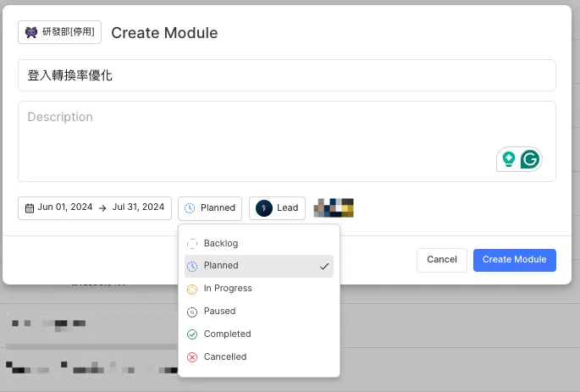
Task: Click the calendar icon beside Jun 01, 2024
Action: [30, 208]
